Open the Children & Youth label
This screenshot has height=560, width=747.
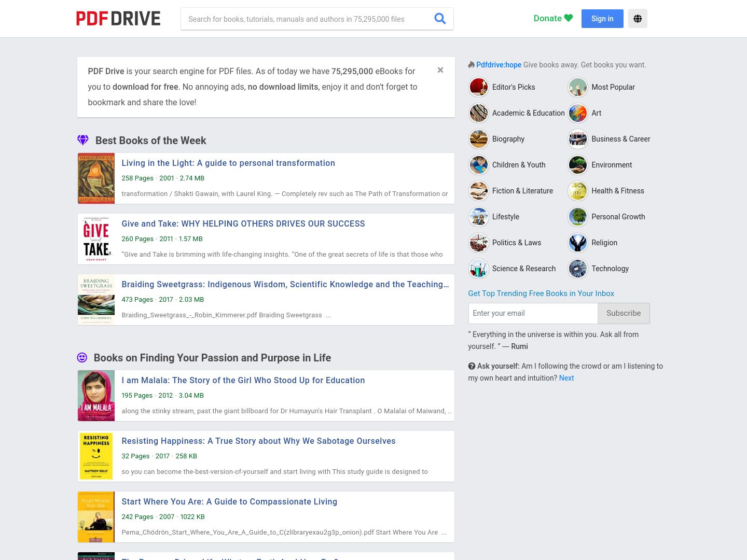(519, 165)
